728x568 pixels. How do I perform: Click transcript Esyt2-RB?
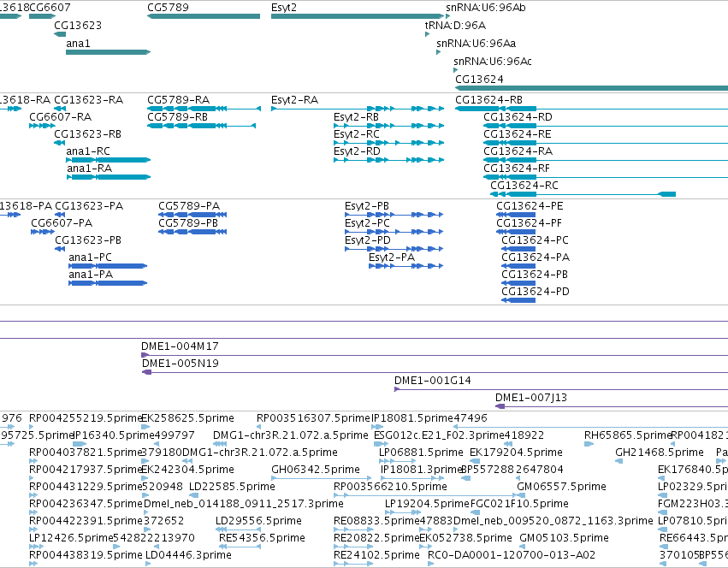(356, 117)
